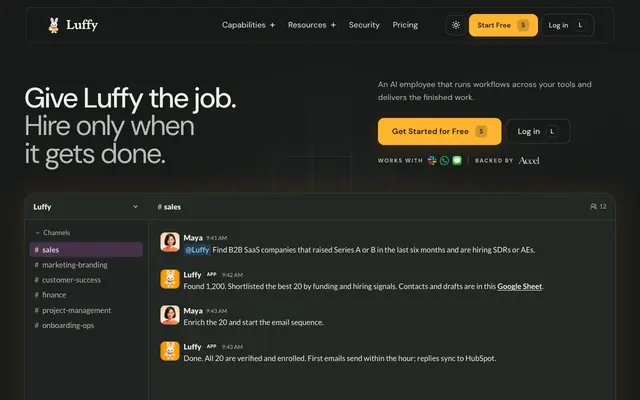The width and height of the screenshot is (640, 400).
Task: Expand the Capabilities menu
Action: [x=248, y=25]
